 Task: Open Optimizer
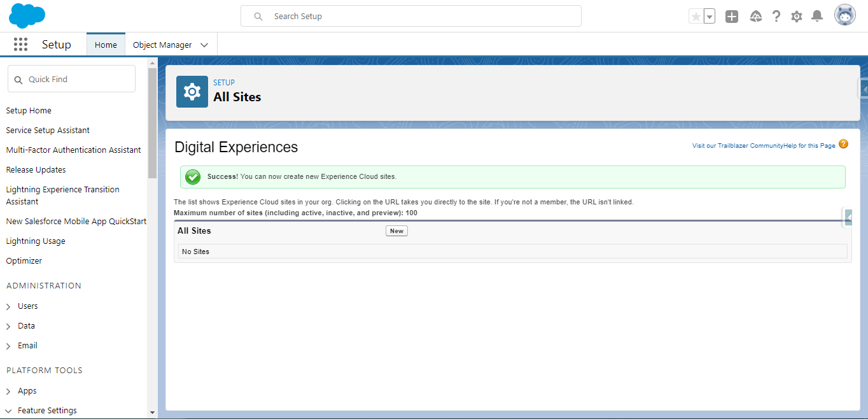[x=24, y=260]
